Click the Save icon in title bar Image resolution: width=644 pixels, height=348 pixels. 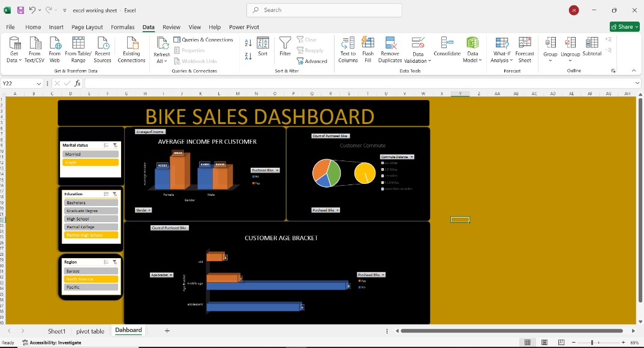[20, 10]
